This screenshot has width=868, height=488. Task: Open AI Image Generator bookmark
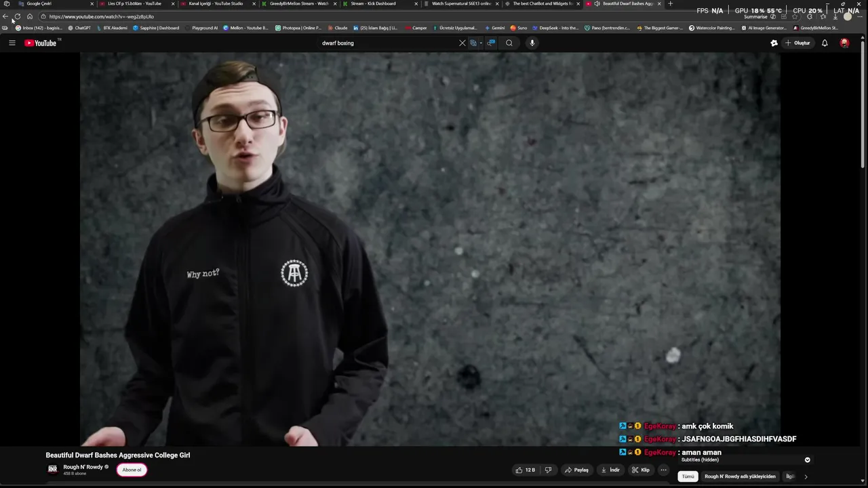coord(764,28)
